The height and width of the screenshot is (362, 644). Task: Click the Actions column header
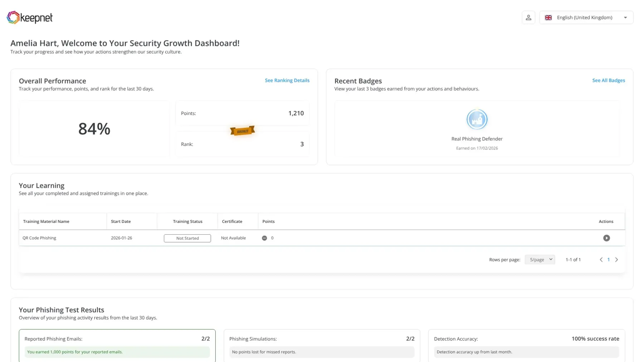pos(606,221)
